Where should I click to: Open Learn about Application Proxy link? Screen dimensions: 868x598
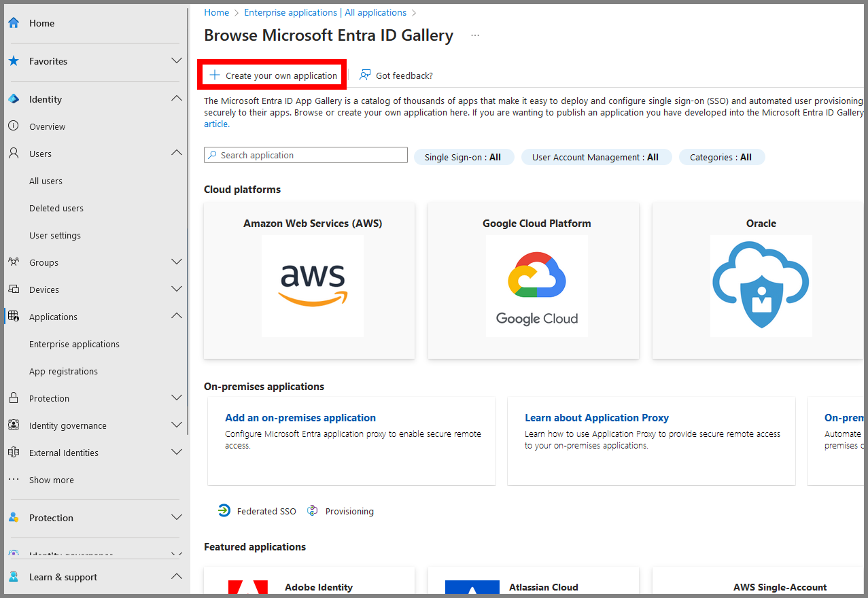(597, 418)
